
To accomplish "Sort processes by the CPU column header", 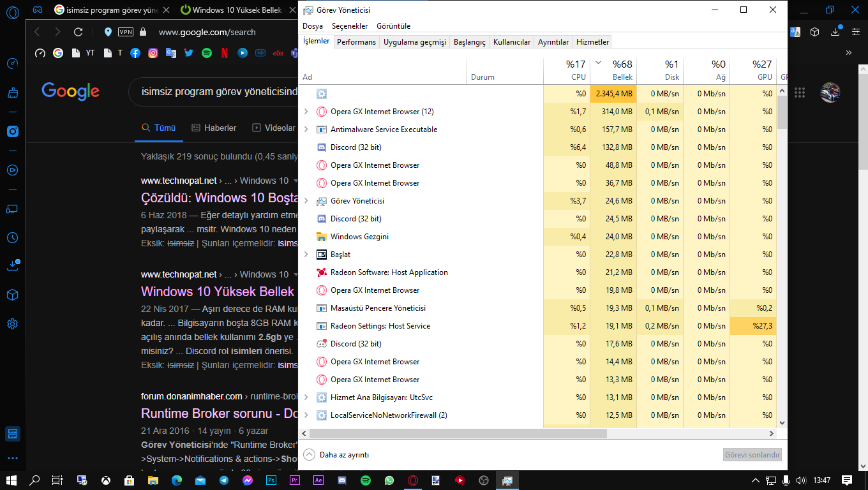I will [567, 70].
